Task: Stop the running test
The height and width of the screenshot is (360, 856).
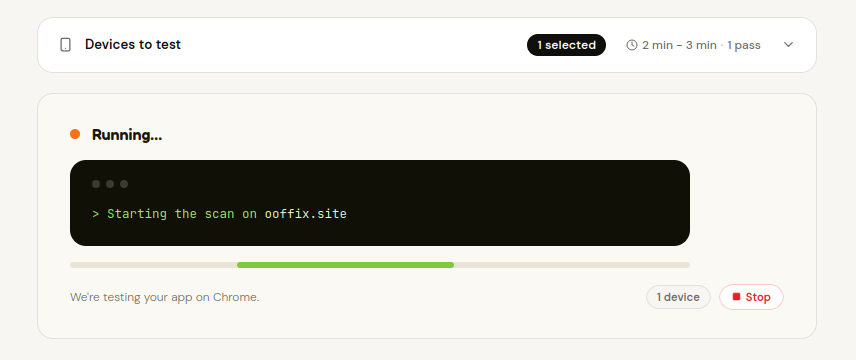Action: 751,297
